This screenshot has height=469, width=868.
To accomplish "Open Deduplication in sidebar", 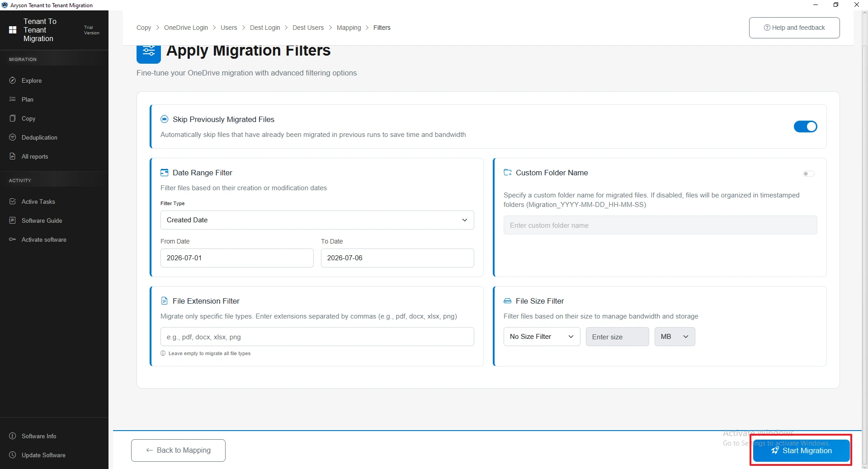I will [54, 137].
